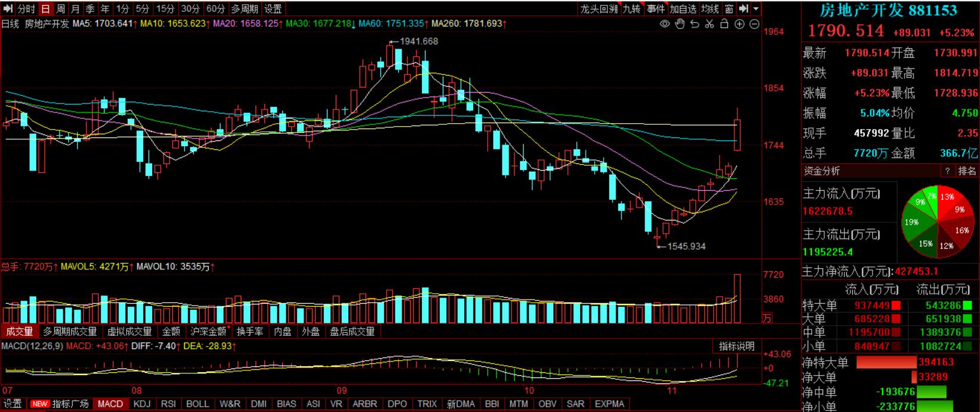Select the MACD indicator tab
Screen dimensions: 980x412
point(111,404)
